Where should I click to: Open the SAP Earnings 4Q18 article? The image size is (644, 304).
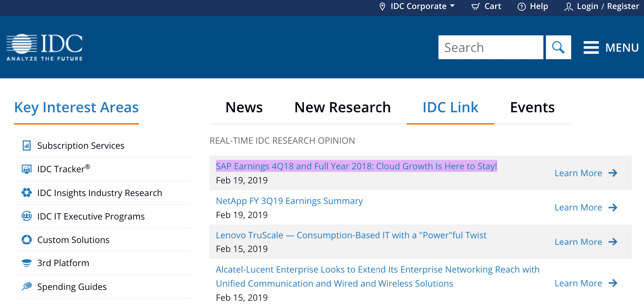(356, 166)
